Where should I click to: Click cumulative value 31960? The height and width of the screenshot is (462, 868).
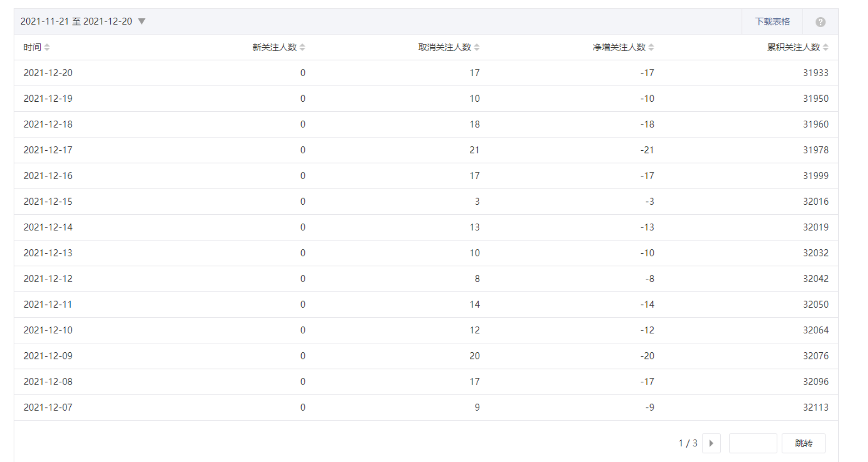[x=816, y=124]
